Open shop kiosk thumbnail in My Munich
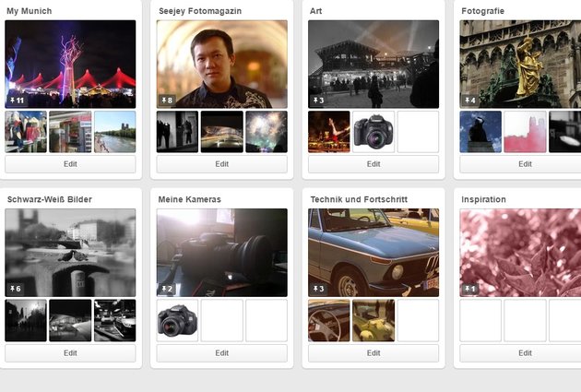581x392 pixels. 70,132
